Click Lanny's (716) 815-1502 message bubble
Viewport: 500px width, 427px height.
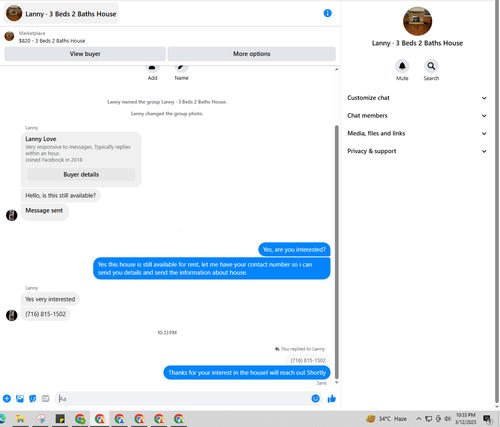pos(45,314)
